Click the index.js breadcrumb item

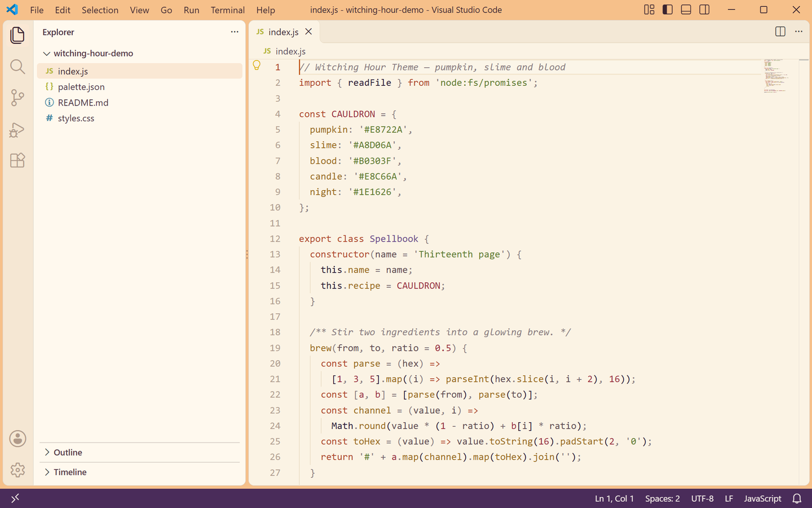(x=285, y=51)
